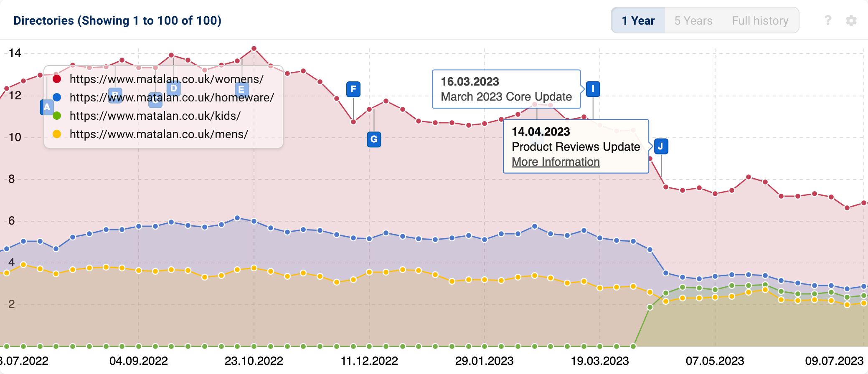This screenshot has height=374, width=868.
Task: Click event marker A
Action: click(46, 107)
